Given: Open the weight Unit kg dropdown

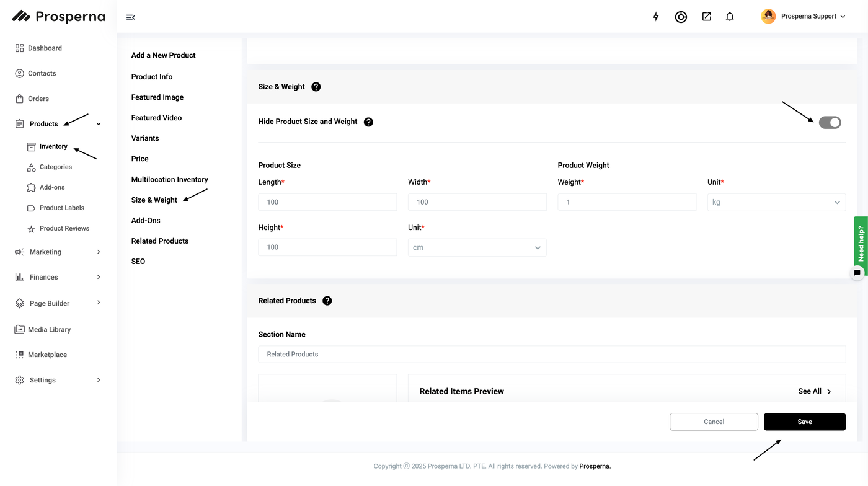Looking at the screenshot, I should 776,202.
